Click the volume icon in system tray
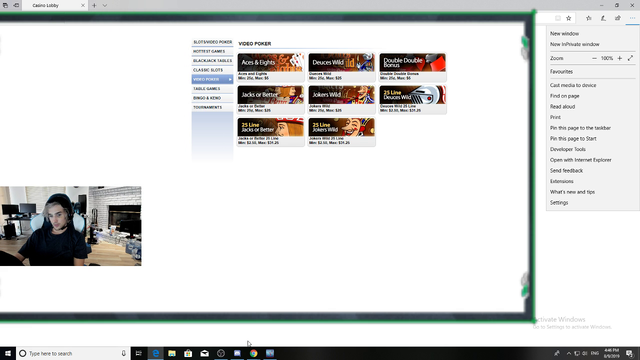This screenshot has width=640, height=360. click(x=585, y=353)
